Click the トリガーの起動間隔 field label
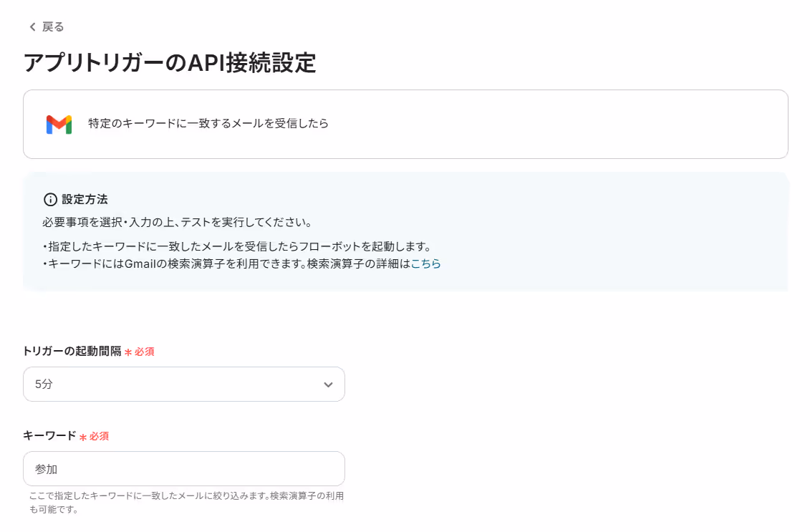 (x=72, y=352)
